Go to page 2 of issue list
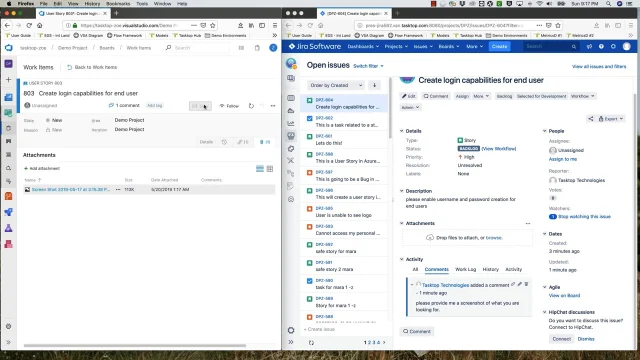This screenshot has height=360, width=640. click(x=369, y=342)
